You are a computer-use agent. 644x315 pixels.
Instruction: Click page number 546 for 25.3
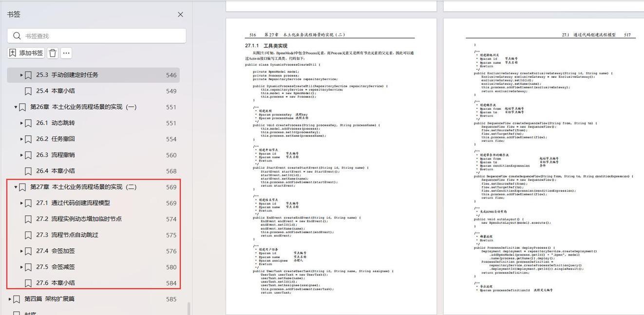point(171,75)
